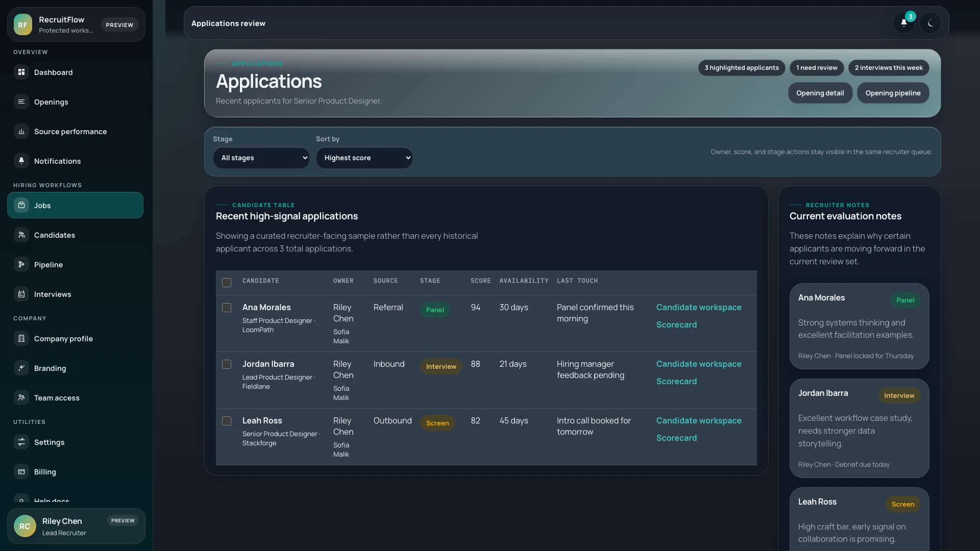This screenshot has width=980, height=551.
Task: Go to Billing in Utilities
Action: point(75,471)
